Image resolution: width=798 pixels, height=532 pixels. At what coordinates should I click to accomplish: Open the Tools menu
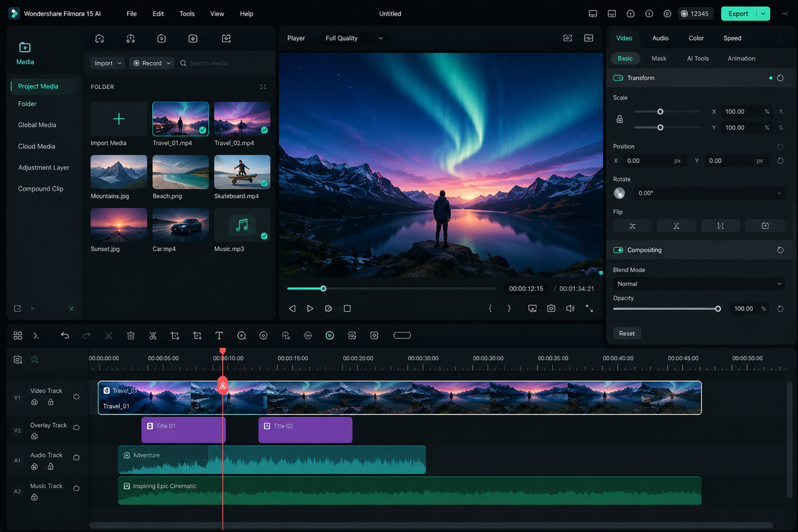point(188,13)
